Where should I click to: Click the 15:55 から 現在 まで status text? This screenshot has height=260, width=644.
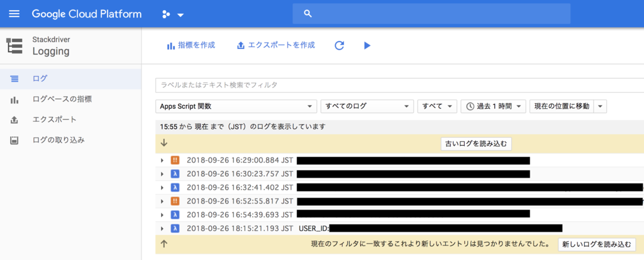point(243,127)
